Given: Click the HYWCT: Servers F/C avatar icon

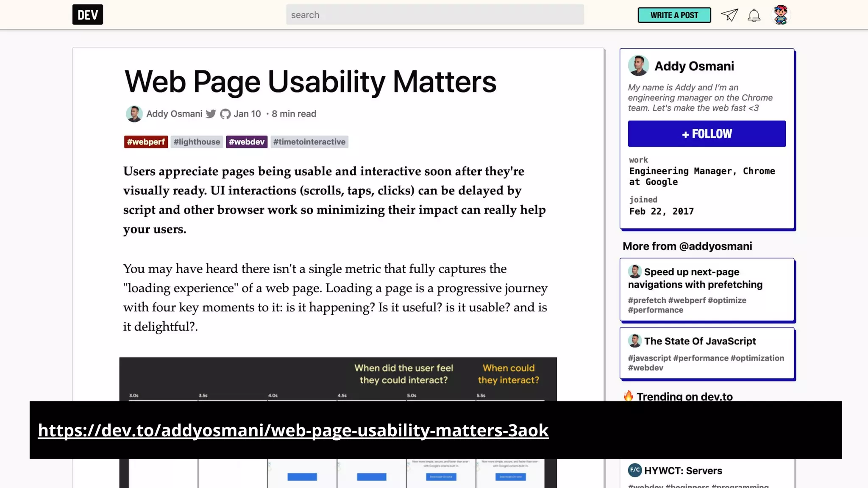Looking at the screenshot, I should click(634, 470).
